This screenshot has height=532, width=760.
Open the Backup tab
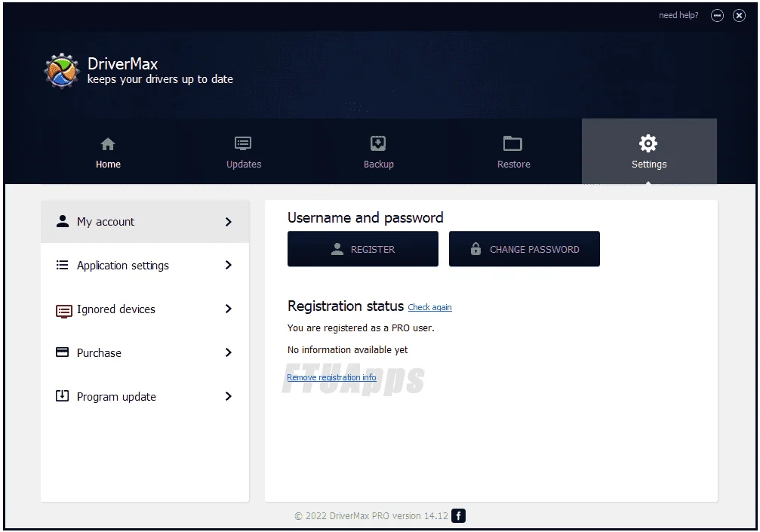coord(379,152)
